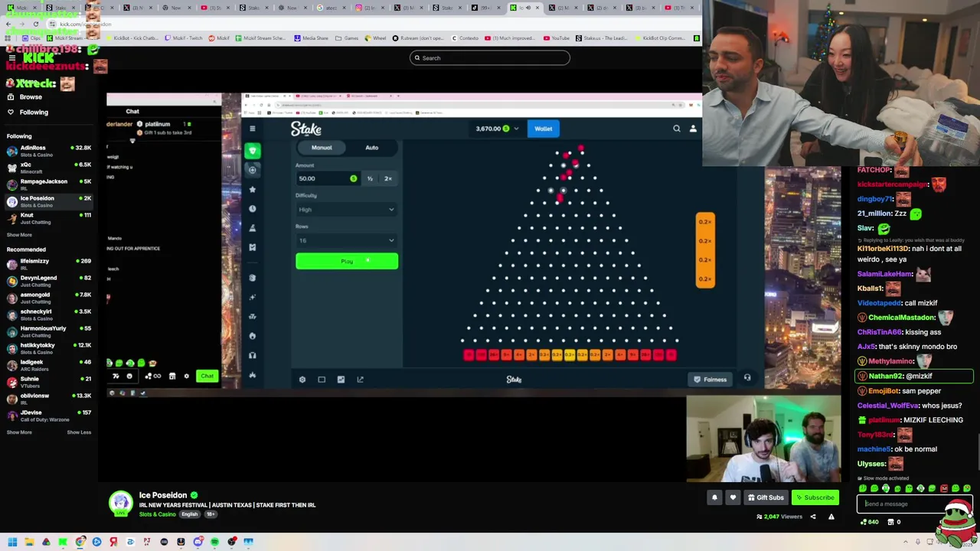This screenshot has width=980, height=551.
Task: Open the Rows dropdown set to 16
Action: point(347,240)
